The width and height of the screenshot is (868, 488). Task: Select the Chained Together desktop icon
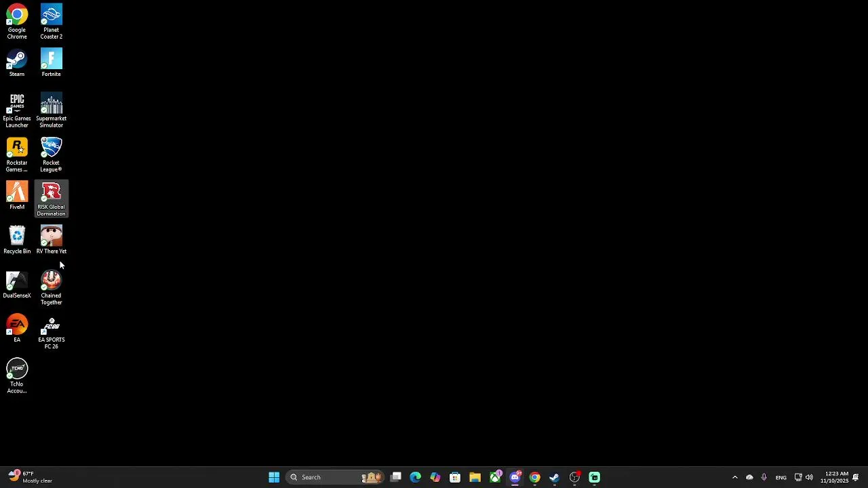coord(51,288)
